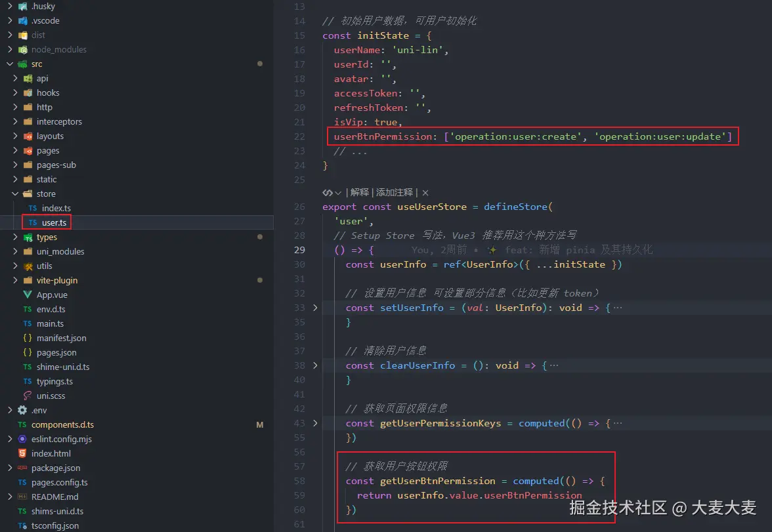Click the src folder icon
This screenshot has width=772, height=532.
22,64
